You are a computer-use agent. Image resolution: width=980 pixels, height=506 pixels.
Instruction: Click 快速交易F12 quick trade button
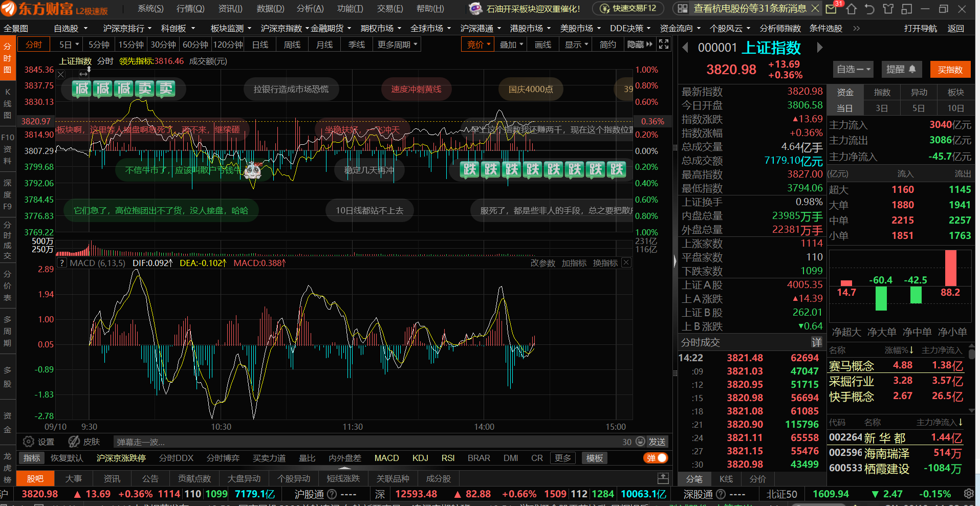[x=628, y=8]
